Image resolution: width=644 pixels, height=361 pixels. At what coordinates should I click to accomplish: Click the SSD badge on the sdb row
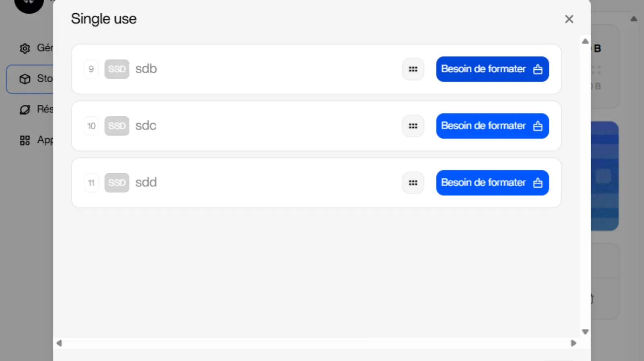click(x=117, y=69)
